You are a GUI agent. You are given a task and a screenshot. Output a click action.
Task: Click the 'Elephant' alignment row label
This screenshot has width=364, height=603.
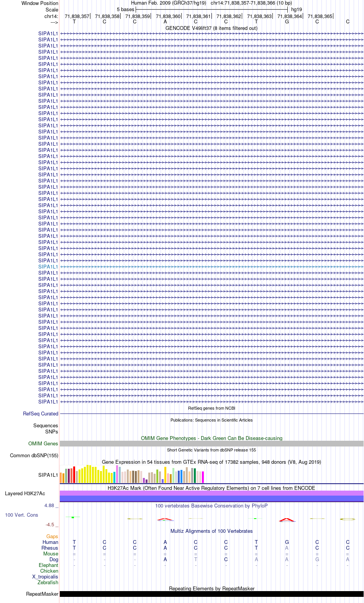pos(49,565)
